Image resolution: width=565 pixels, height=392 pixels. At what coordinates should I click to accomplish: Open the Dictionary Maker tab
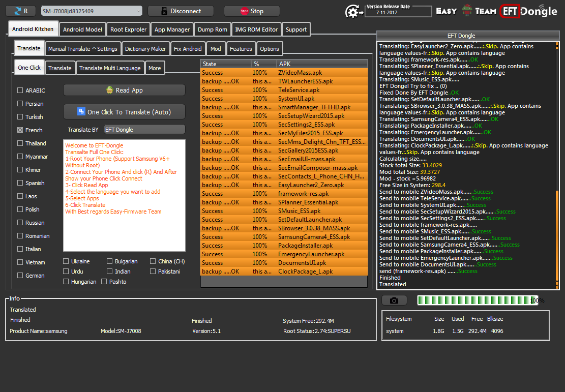[x=145, y=49]
